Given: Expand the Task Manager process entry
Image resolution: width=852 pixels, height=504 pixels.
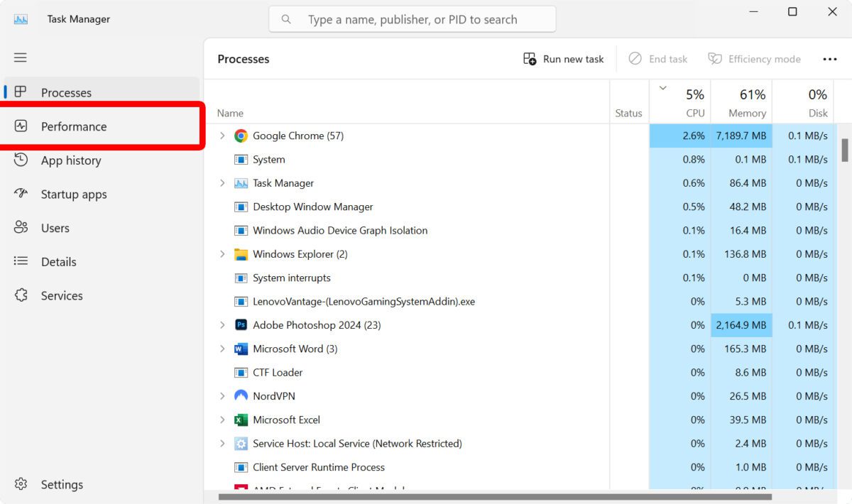Looking at the screenshot, I should 222,183.
